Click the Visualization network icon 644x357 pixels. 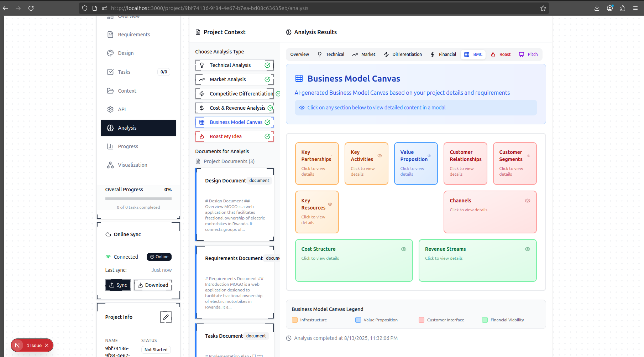point(110,165)
